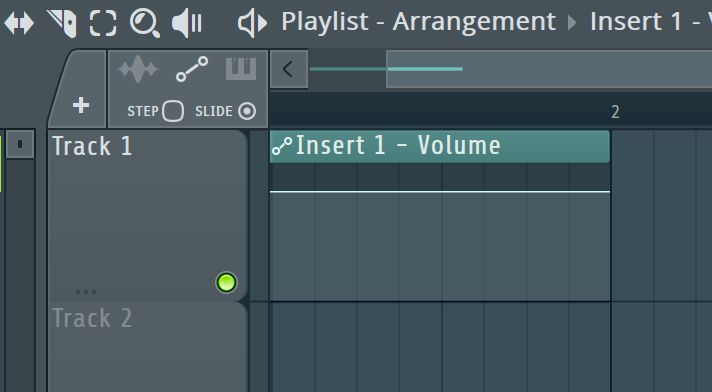Select the Slip tool with arrows
Image resolution: width=712 pixels, height=392 pixels.
coord(19,23)
